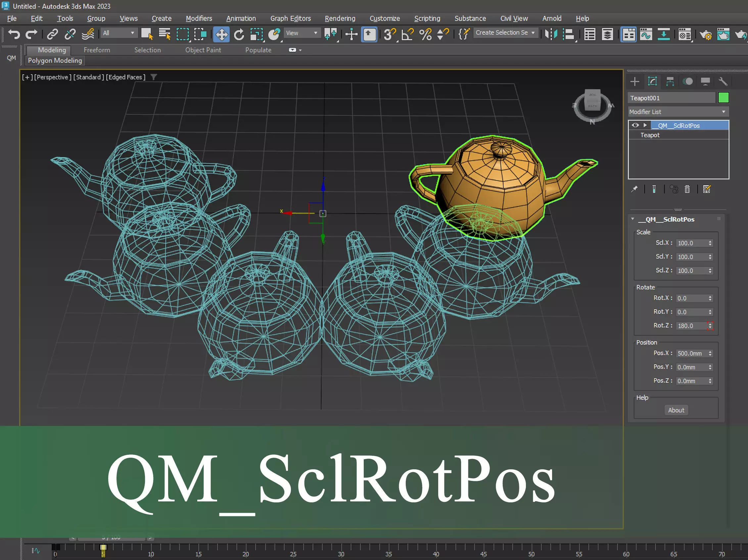
Task: Open the Hierarchy command panel tab
Action: coord(670,81)
